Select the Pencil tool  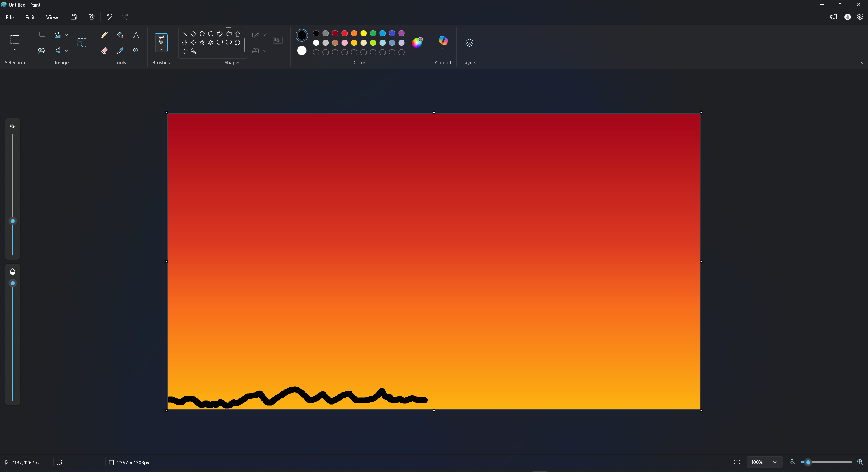[x=104, y=35]
